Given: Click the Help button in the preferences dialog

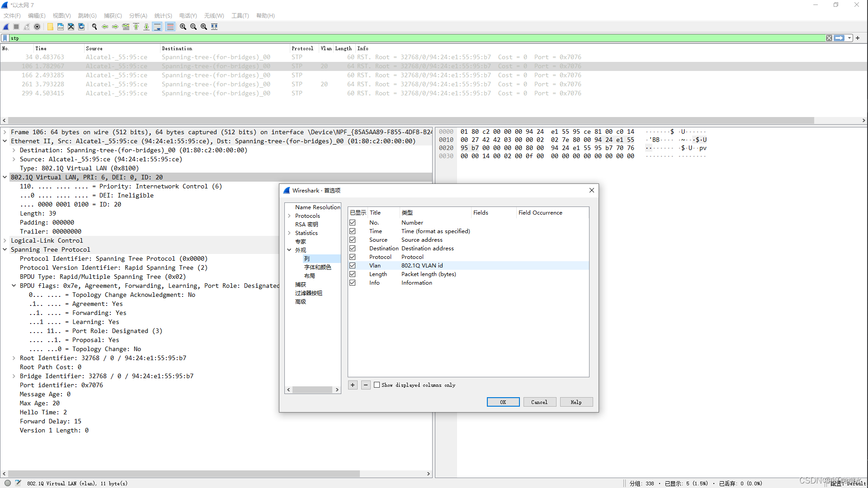Looking at the screenshot, I should pos(576,402).
